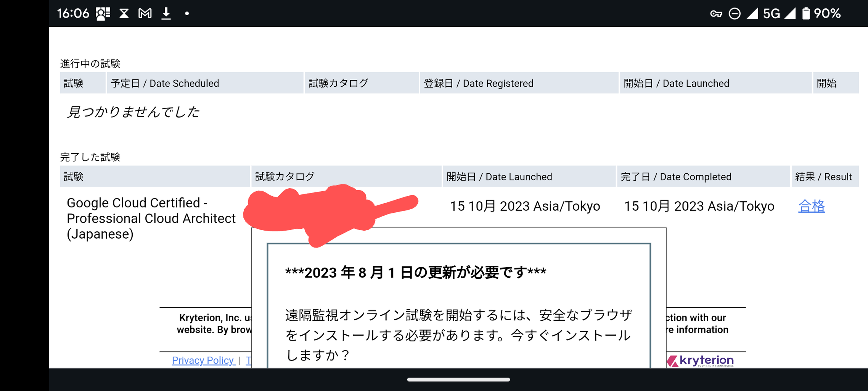The height and width of the screenshot is (391, 868).
Task: Click the 結果 / Result column header
Action: pyautogui.click(x=825, y=176)
